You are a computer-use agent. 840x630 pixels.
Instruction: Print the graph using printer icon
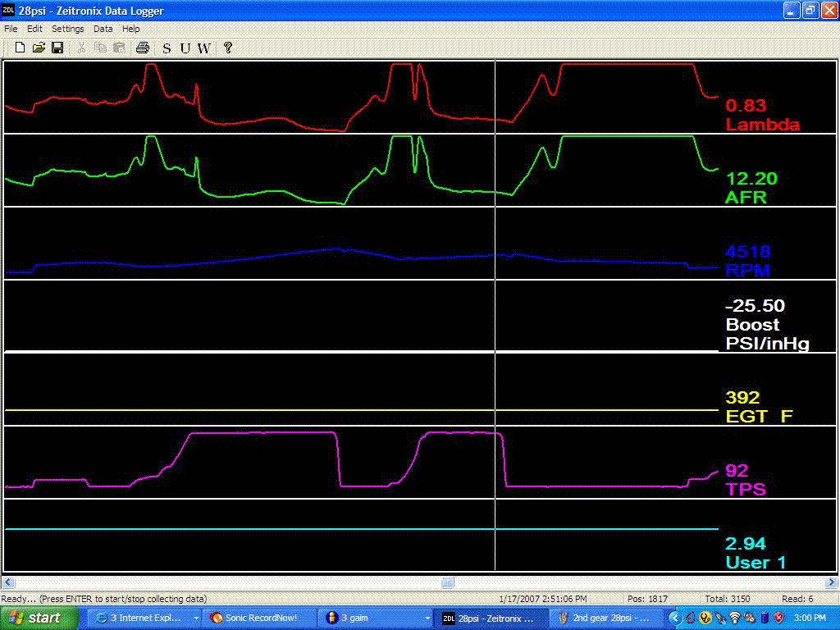(x=142, y=48)
